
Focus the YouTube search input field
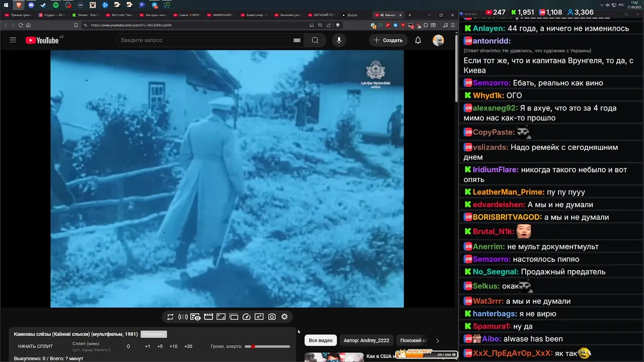(x=204, y=40)
